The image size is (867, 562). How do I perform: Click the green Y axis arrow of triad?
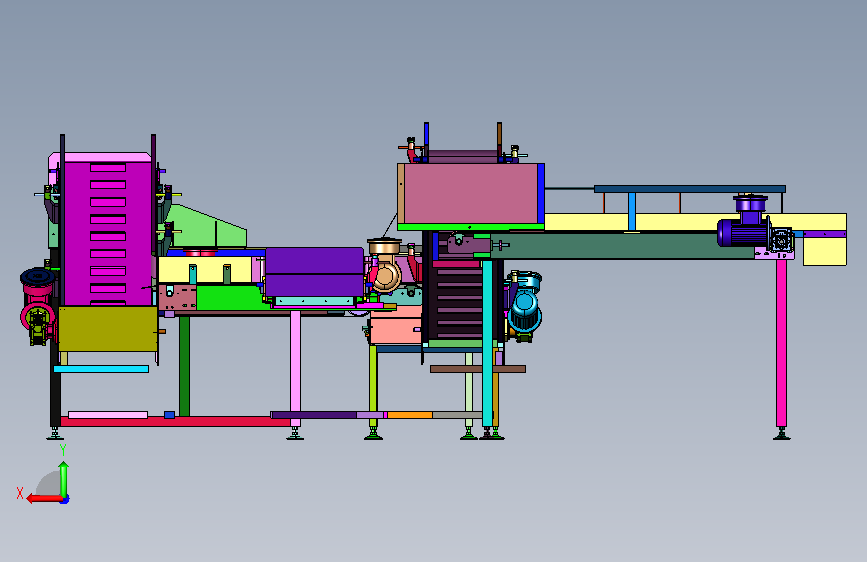pyautogui.click(x=64, y=480)
